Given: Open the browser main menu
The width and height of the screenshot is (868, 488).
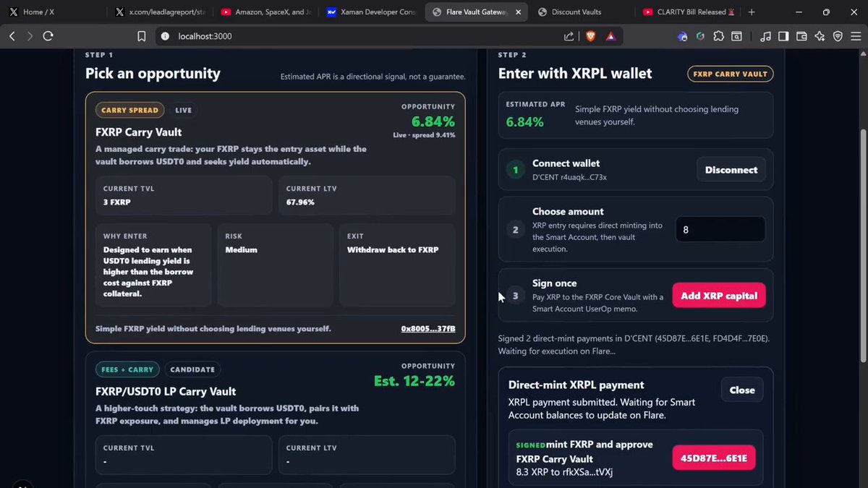Looking at the screenshot, I should 856,36.
